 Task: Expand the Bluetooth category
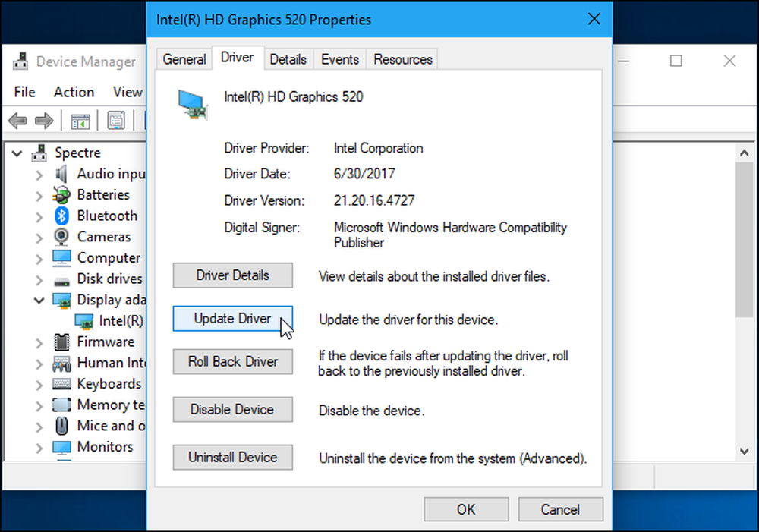click(x=39, y=217)
